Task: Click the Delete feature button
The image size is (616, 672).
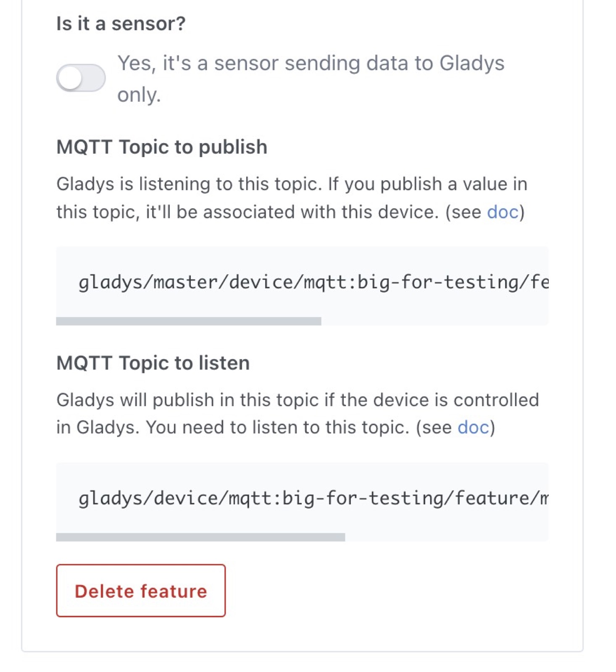Action: 140,591
